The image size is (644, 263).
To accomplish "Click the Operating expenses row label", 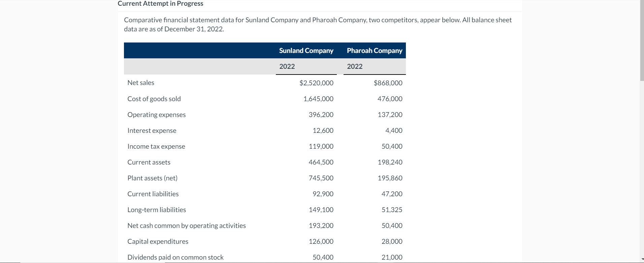I will (156, 115).
